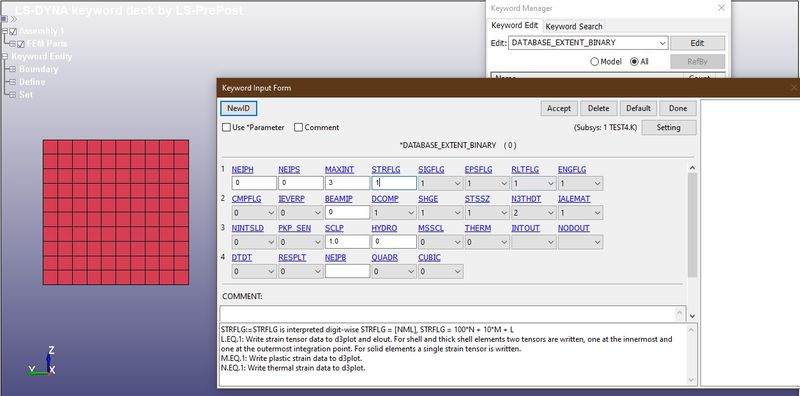Click the red meshed plate in viewport

click(x=116, y=212)
